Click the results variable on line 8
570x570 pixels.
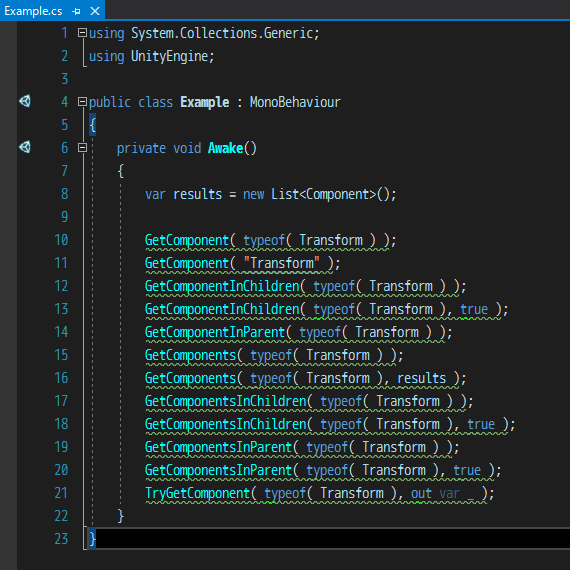197,194
